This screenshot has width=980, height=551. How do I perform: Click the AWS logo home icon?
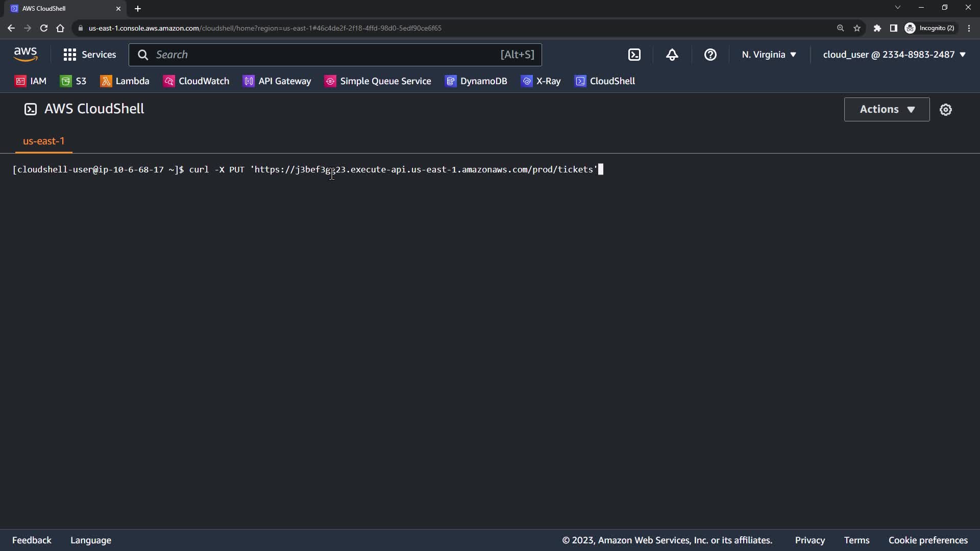(26, 54)
